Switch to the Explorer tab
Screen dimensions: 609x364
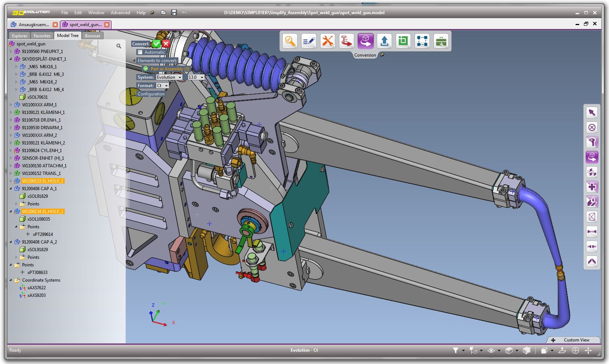20,36
